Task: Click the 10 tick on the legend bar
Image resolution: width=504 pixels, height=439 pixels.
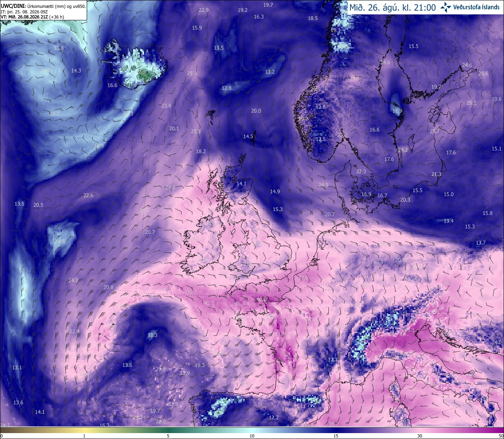Action: tap(252, 436)
